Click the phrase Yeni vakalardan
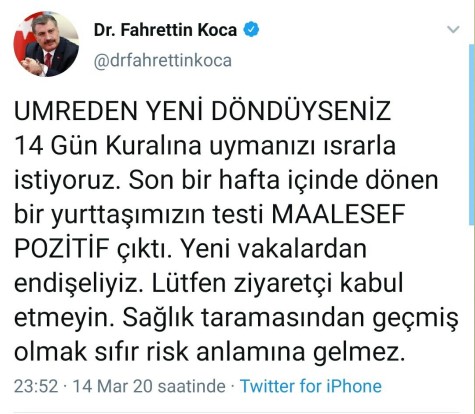 tap(273, 249)
